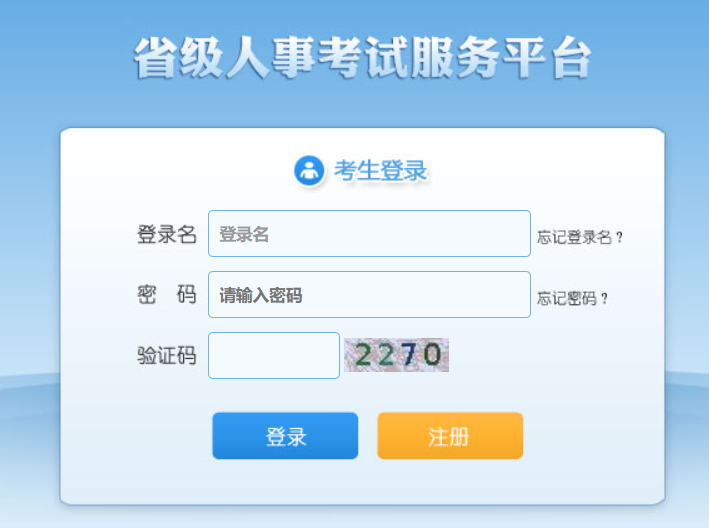Click the 验证码 field label
Screen dimensions: 709x528
pyautogui.click(x=167, y=355)
